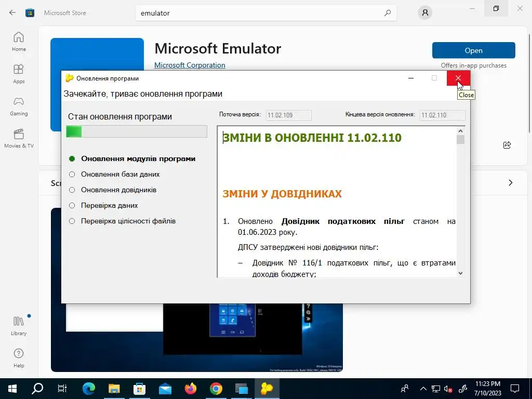The height and width of the screenshot is (399, 532).
Task: Launch Google Chrome from taskbar
Action: point(216,389)
